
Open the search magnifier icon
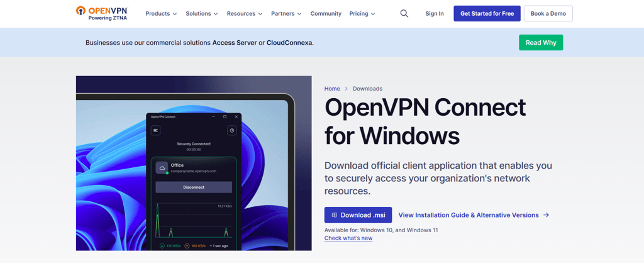point(404,14)
